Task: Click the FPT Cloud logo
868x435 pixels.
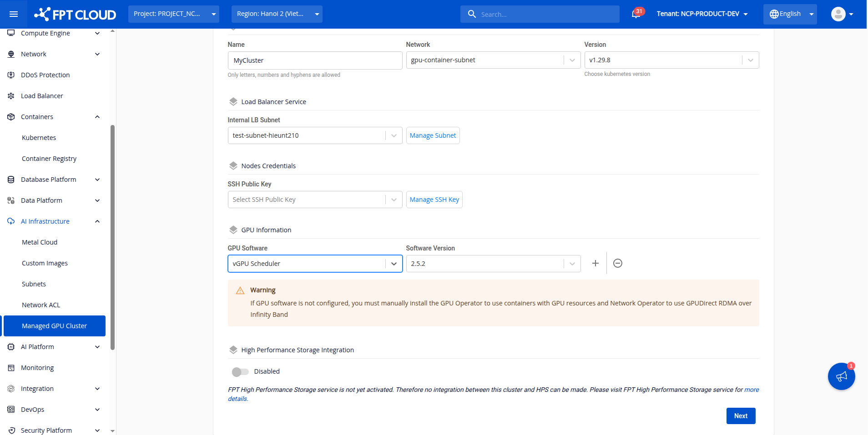Action: pyautogui.click(x=76, y=14)
